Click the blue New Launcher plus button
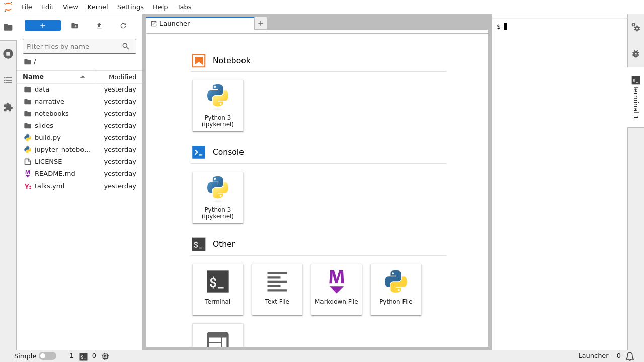The image size is (644, 362). (x=43, y=26)
